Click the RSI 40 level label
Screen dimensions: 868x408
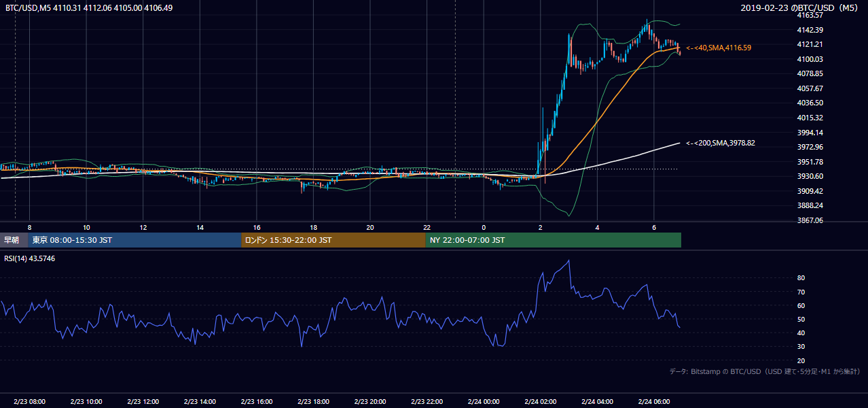pos(801,333)
